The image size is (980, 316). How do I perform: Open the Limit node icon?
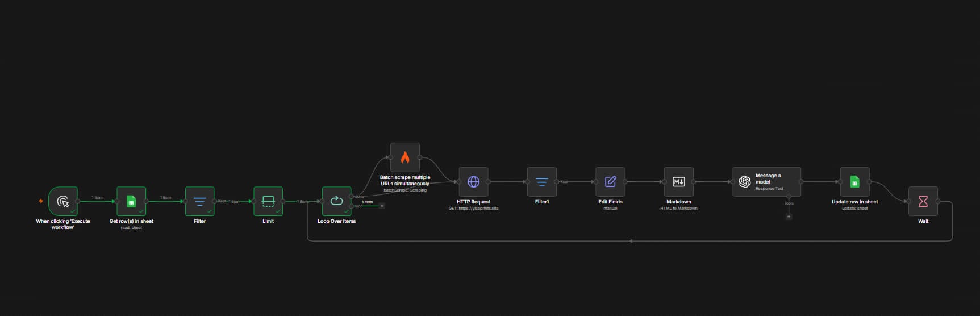point(268,201)
